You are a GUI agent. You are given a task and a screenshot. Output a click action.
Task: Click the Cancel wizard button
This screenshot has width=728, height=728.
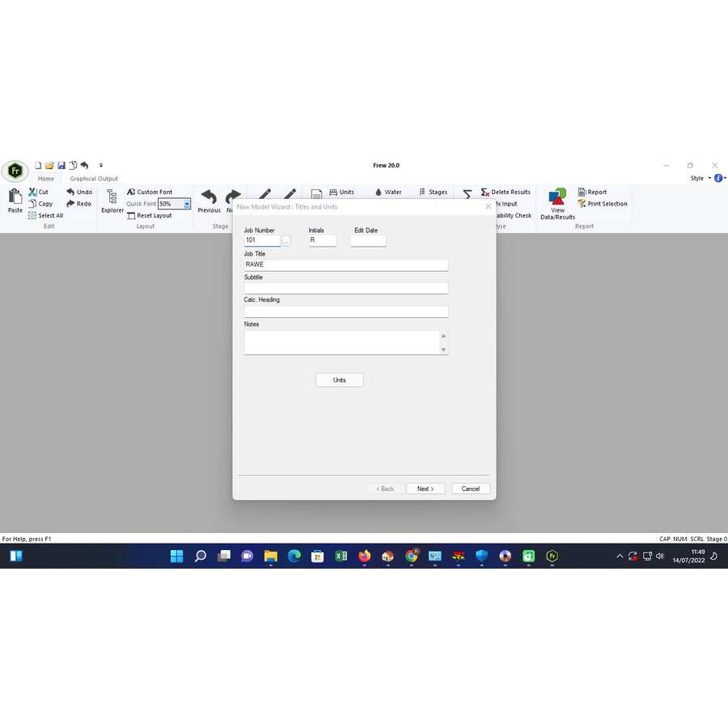[470, 489]
